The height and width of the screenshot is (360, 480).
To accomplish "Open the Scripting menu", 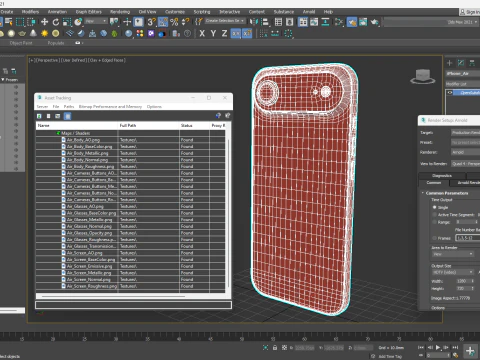I will pyautogui.click(x=202, y=12).
